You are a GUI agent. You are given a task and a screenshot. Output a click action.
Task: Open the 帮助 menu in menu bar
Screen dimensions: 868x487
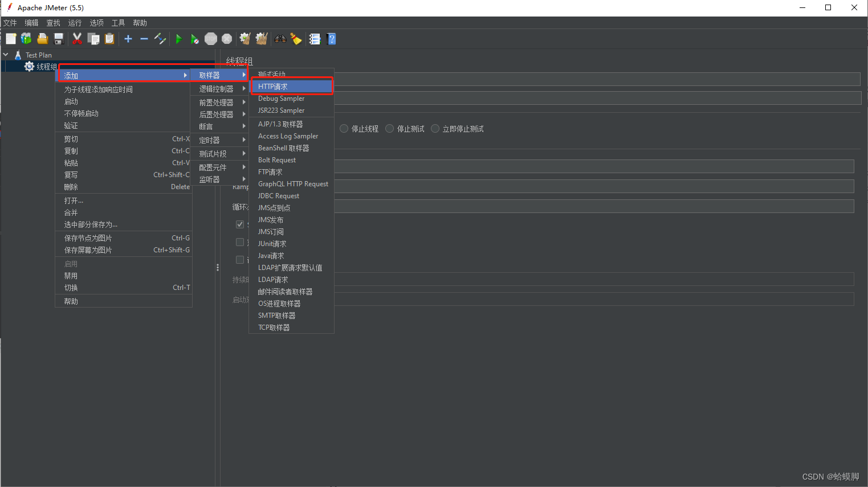(140, 23)
